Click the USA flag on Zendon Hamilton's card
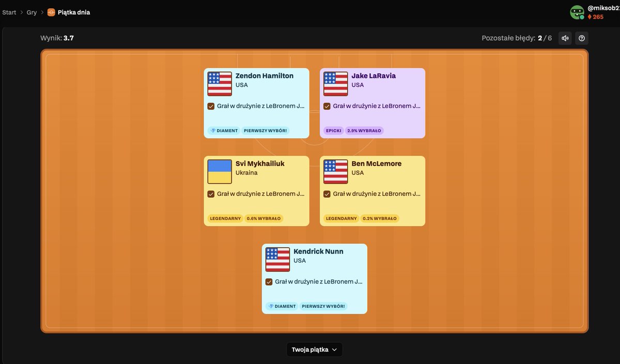Image resolution: width=620 pixels, height=364 pixels. pyautogui.click(x=220, y=84)
